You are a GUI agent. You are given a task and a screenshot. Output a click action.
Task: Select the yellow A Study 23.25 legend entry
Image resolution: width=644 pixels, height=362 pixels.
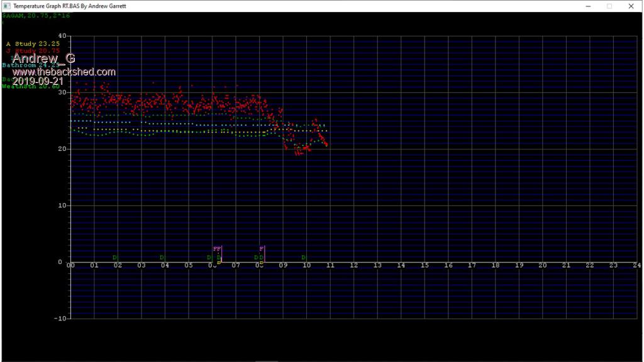click(x=33, y=44)
